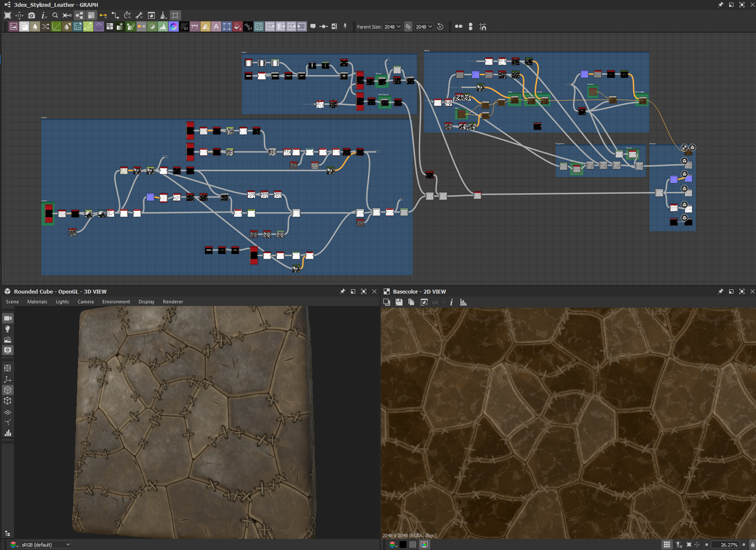Viewport: 756px width, 550px height.
Task: Toggle tiling grid display in 2D view
Action: click(x=666, y=545)
